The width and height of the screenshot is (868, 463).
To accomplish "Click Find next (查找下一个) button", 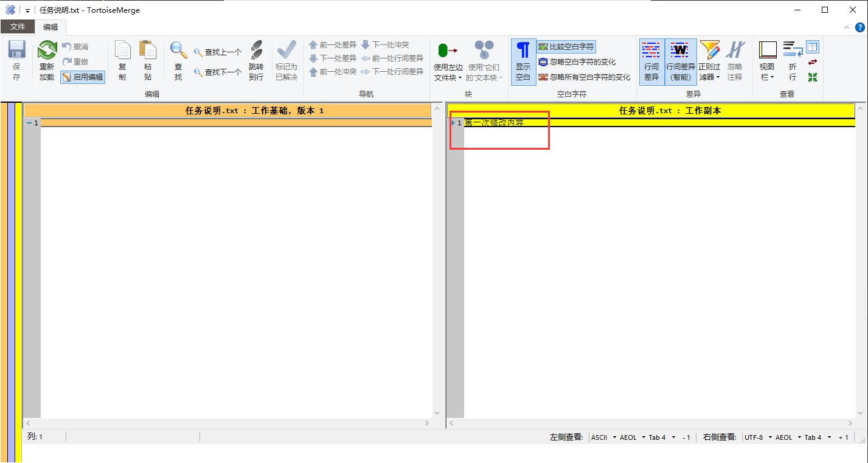I will pos(217,72).
